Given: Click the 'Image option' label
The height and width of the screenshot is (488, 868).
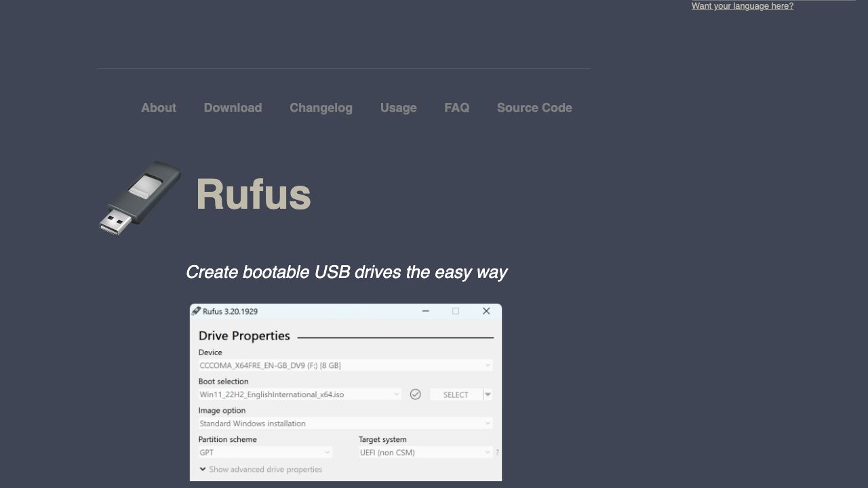Looking at the screenshot, I should point(222,411).
